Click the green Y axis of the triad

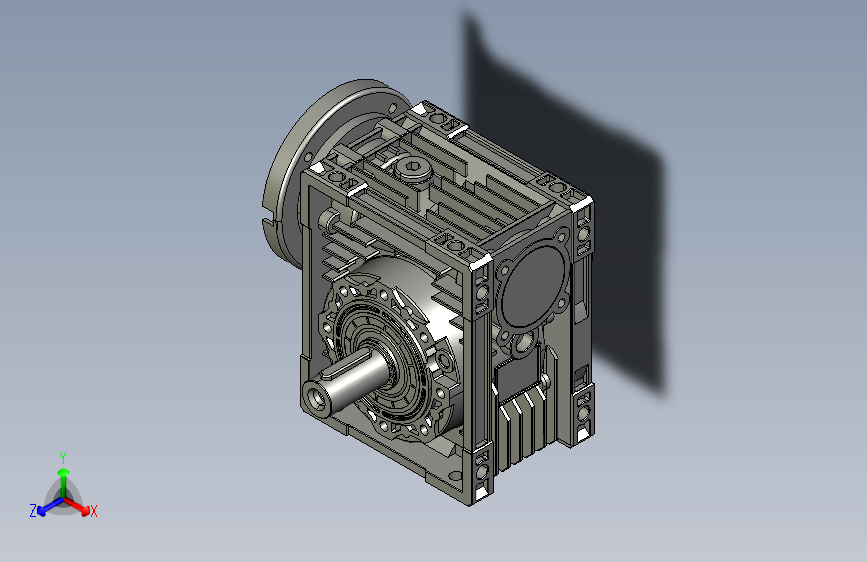[64, 483]
